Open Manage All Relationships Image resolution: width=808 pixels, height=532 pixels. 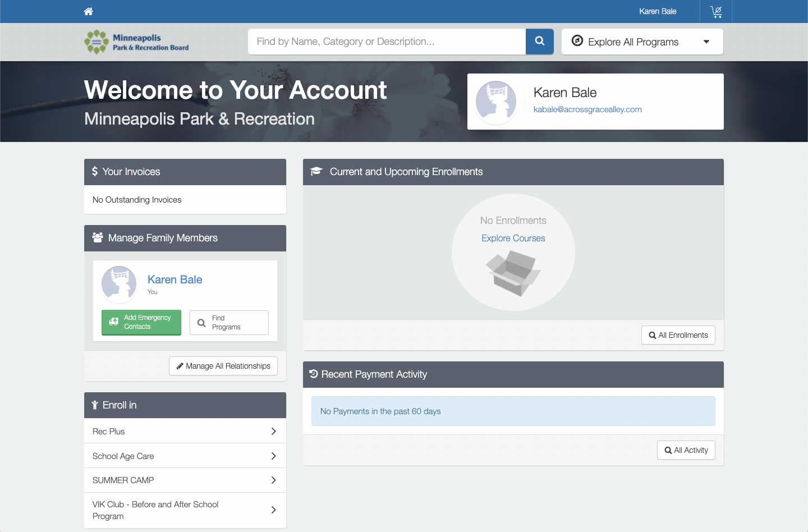[x=223, y=366]
